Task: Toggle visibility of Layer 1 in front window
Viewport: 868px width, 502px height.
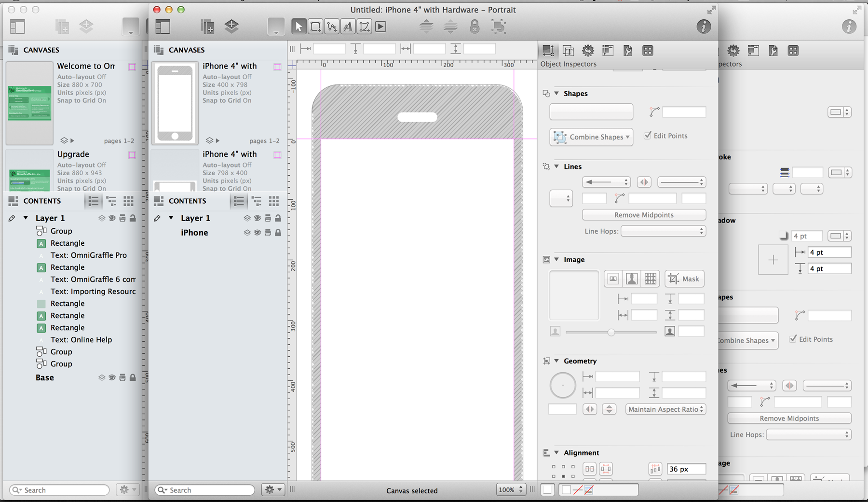Action: 258,218
